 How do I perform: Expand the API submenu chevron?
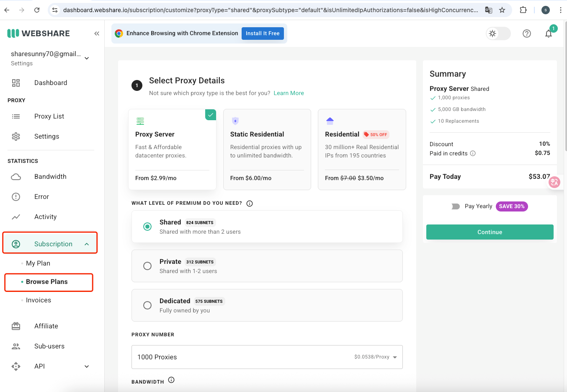click(87, 366)
